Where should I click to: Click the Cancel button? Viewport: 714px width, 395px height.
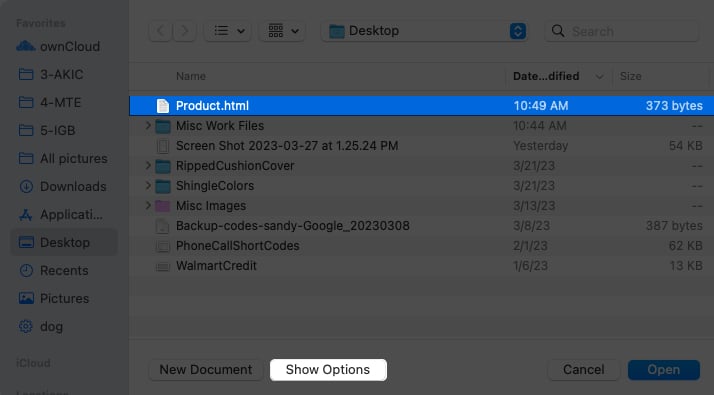coord(584,369)
